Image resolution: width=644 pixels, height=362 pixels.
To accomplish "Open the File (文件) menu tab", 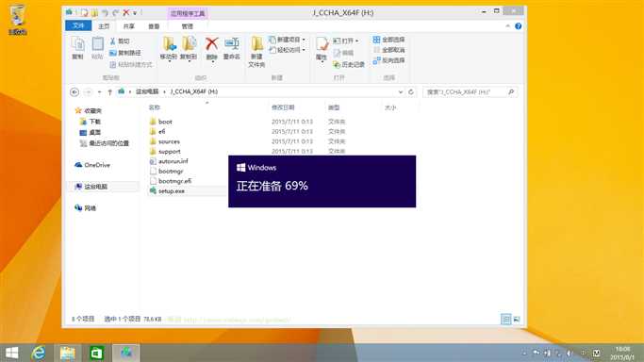I will [x=78, y=25].
